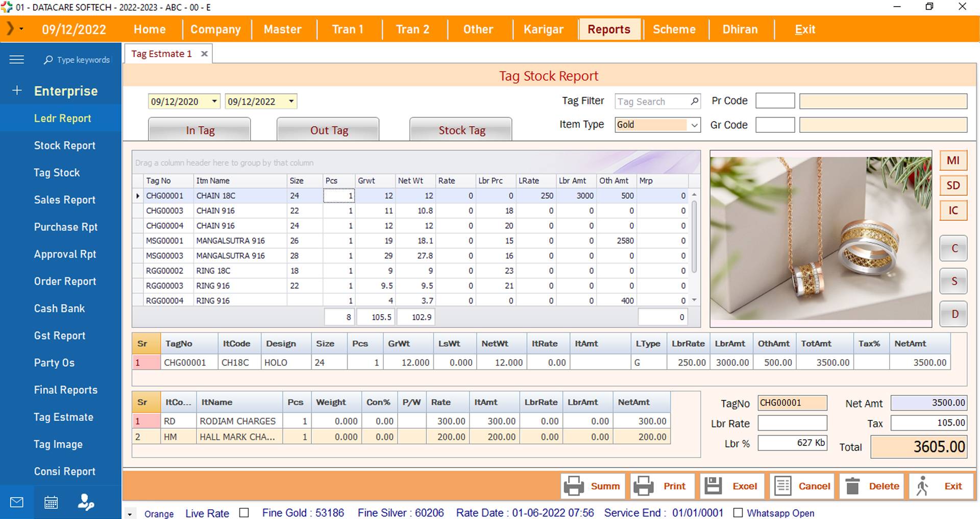This screenshot has width=980, height=519.
Task: Click the tag grid vertical scrollbar
Action: pyautogui.click(x=694, y=238)
